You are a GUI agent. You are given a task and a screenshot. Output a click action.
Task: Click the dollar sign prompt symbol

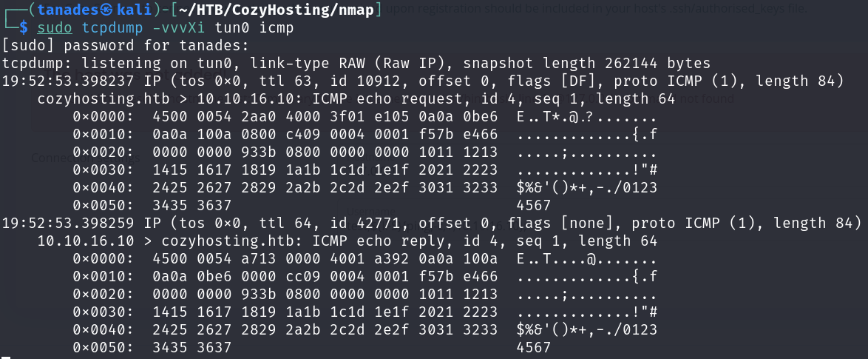23,27
